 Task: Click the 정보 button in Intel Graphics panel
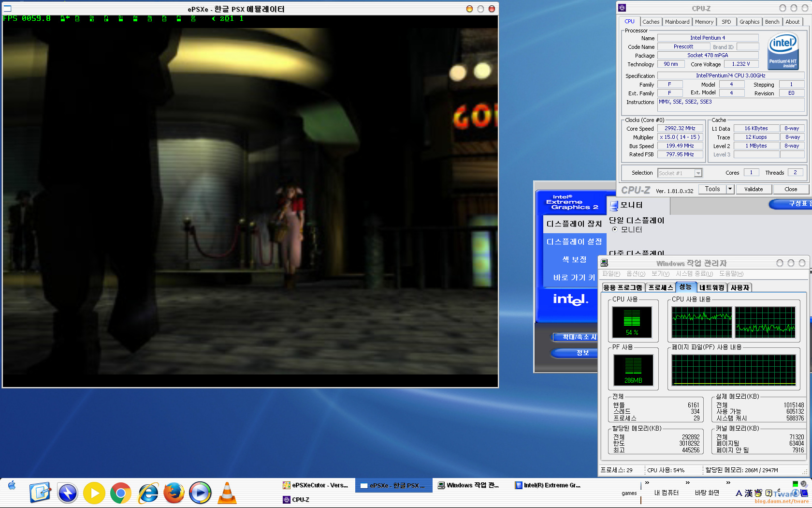click(575, 353)
